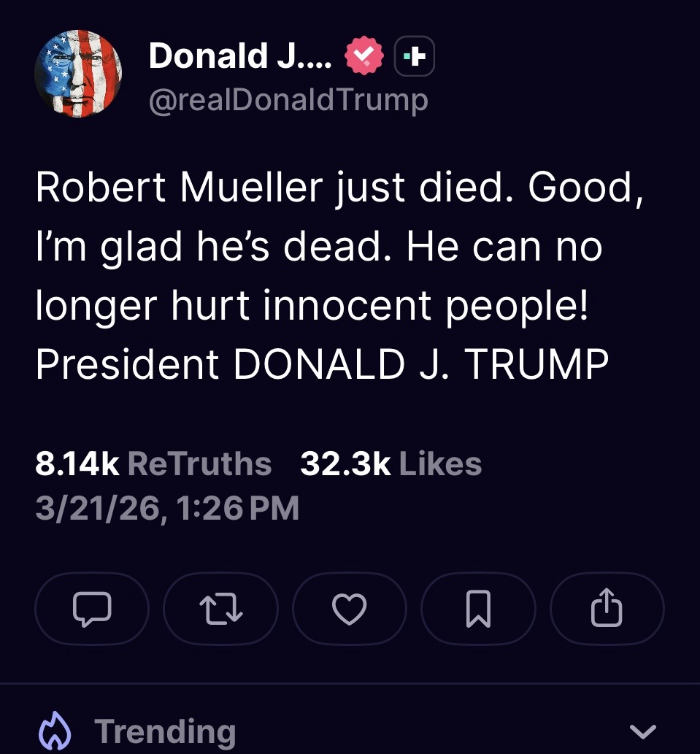This screenshot has height=754, width=700.
Task: View the list of 8.14k ReTruths
Action: click(77, 463)
